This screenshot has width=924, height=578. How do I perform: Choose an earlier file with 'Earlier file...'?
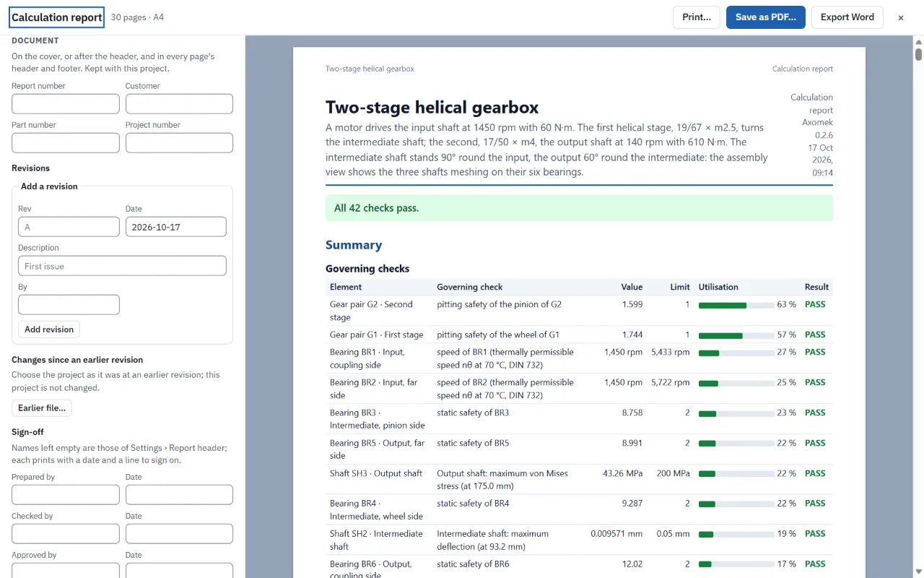tap(42, 408)
